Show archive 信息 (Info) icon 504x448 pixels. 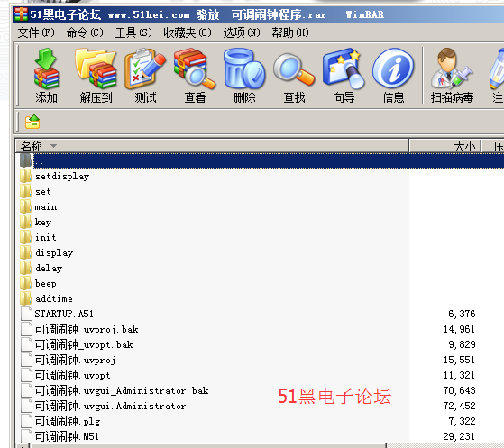[x=393, y=76]
